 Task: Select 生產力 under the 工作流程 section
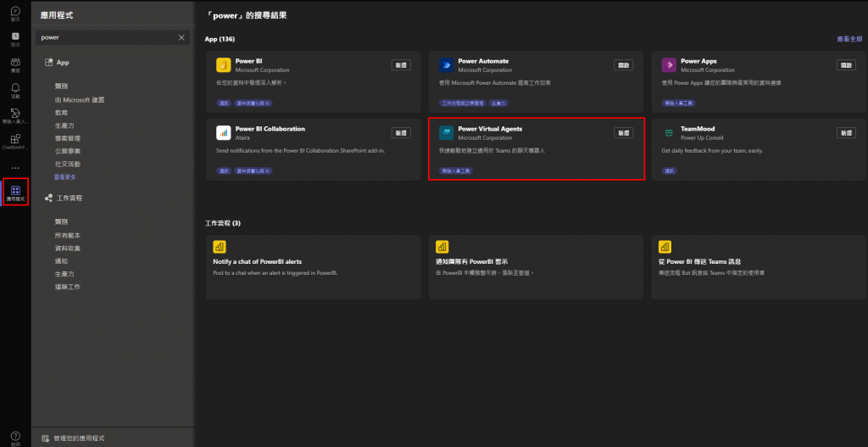[64, 274]
